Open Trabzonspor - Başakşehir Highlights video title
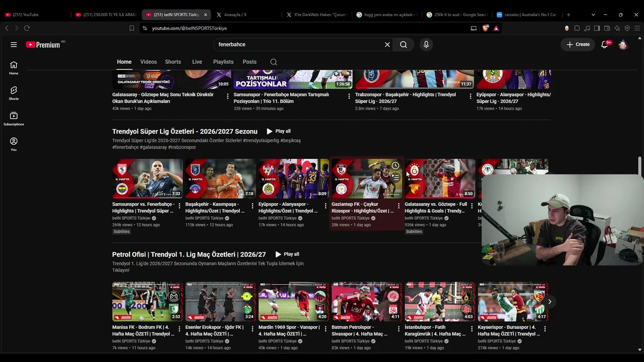This screenshot has height=362, width=644. coord(406,98)
